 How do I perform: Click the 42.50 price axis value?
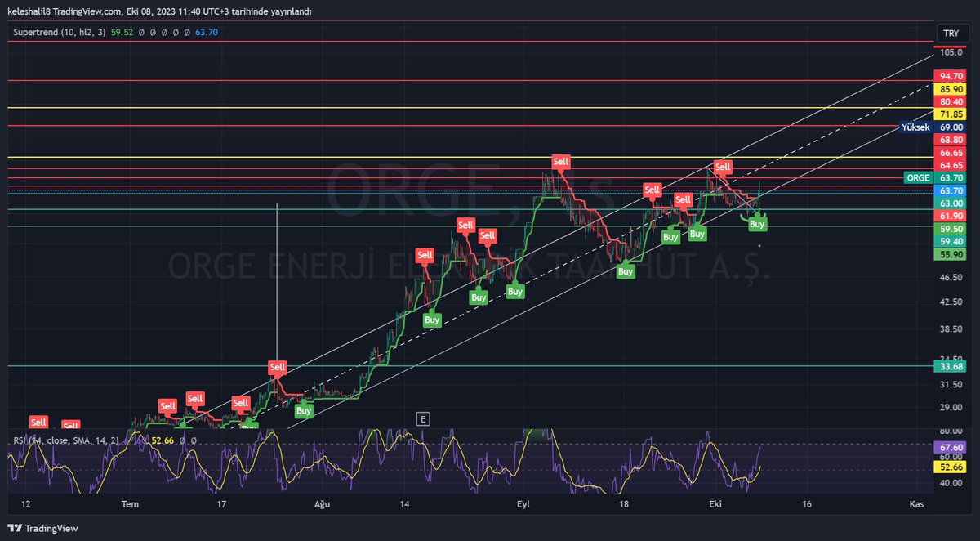click(951, 302)
